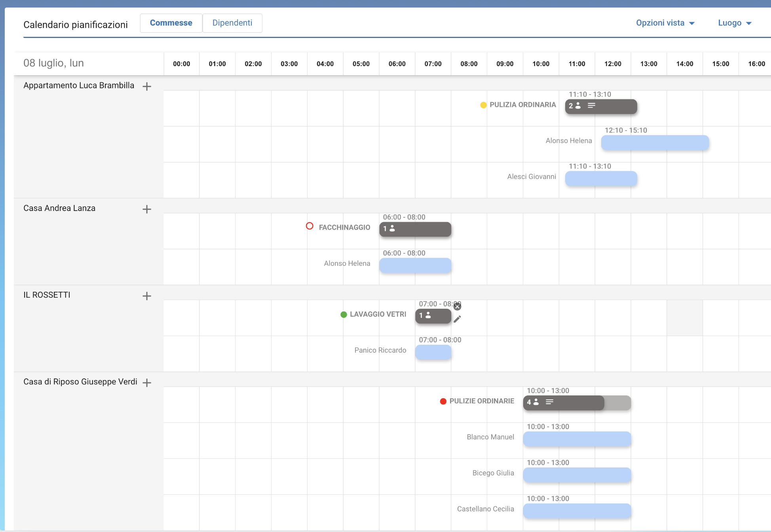Image resolution: width=771 pixels, height=532 pixels.
Task: Click the people icon on Pulizia Ordinaria bar
Action: coord(578,106)
